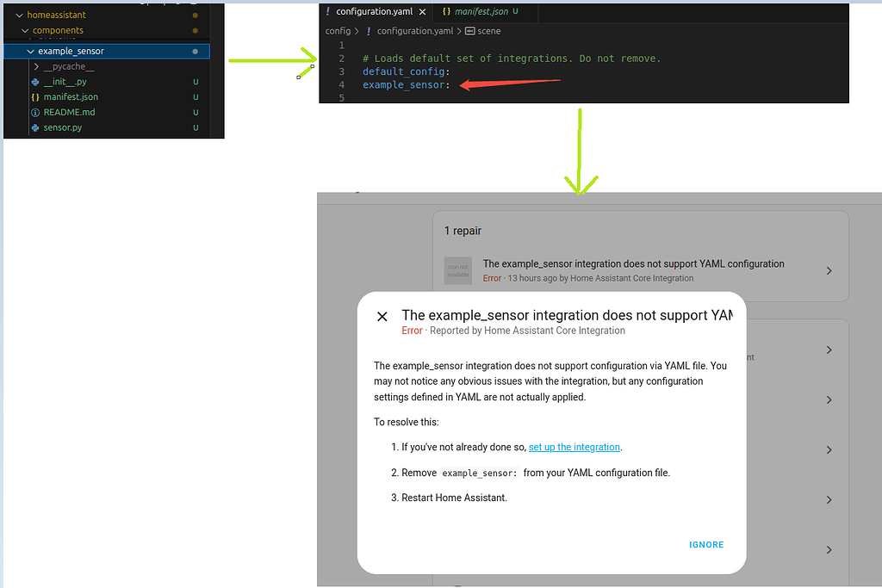Switch to the manifest.json editor tab

point(482,11)
